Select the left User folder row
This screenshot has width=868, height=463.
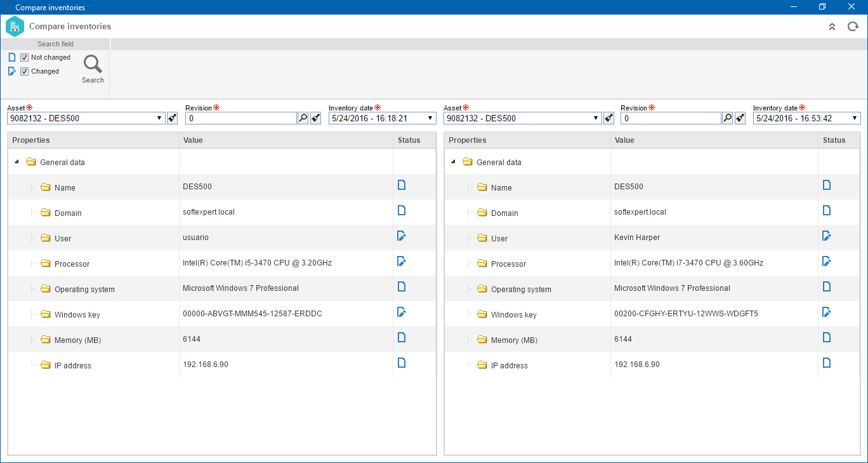(x=222, y=238)
